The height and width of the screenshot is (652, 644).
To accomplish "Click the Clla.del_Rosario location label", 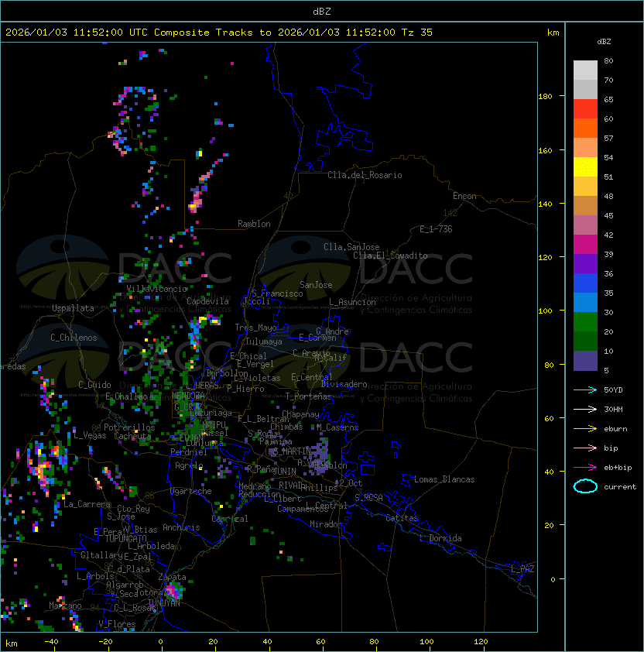I will coord(365,175).
